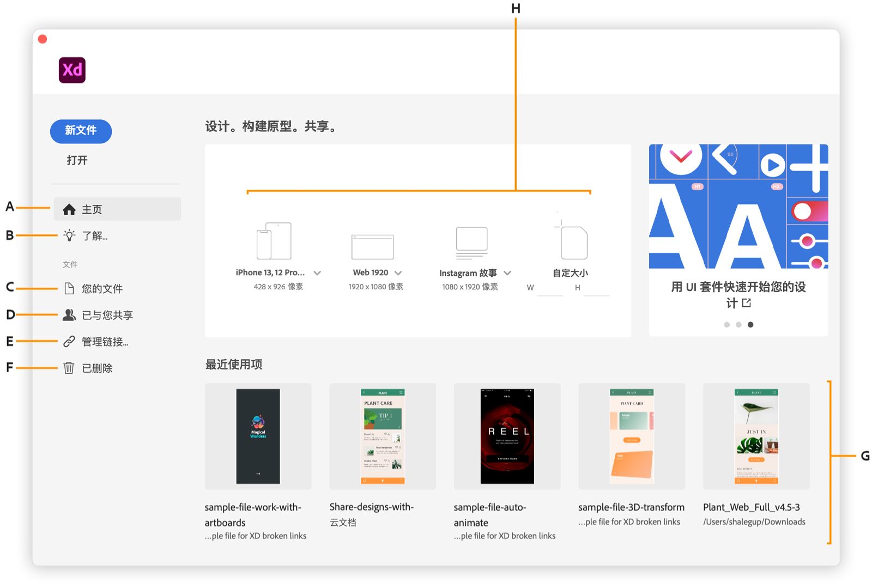Click the 1920 x 1080 像素 size text
Viewport: 872px width, 588px height.
(x=376, y=287)
